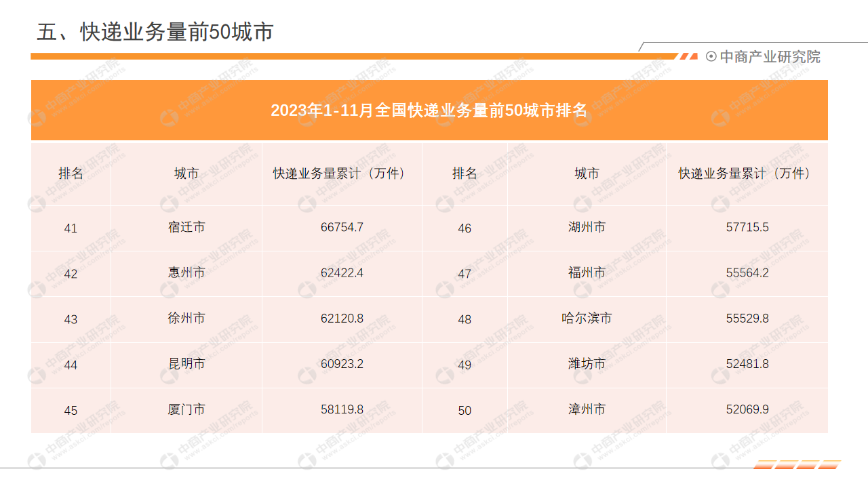Click the value 55564.2
Viewport: 868px width, 488px height.
747,272
